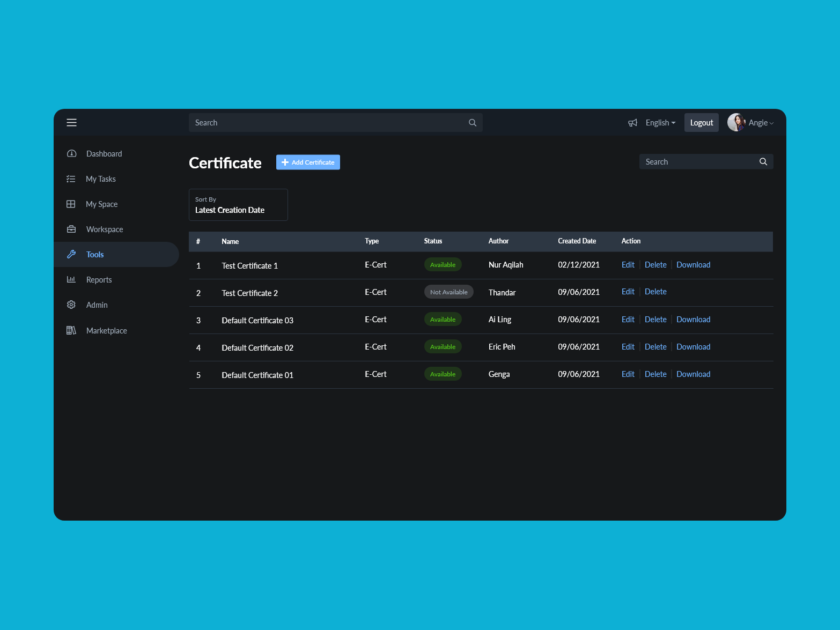Screen dimensions: 840x630
Task: Click the magnifier icon in top search bar
Action: (473, 123)
